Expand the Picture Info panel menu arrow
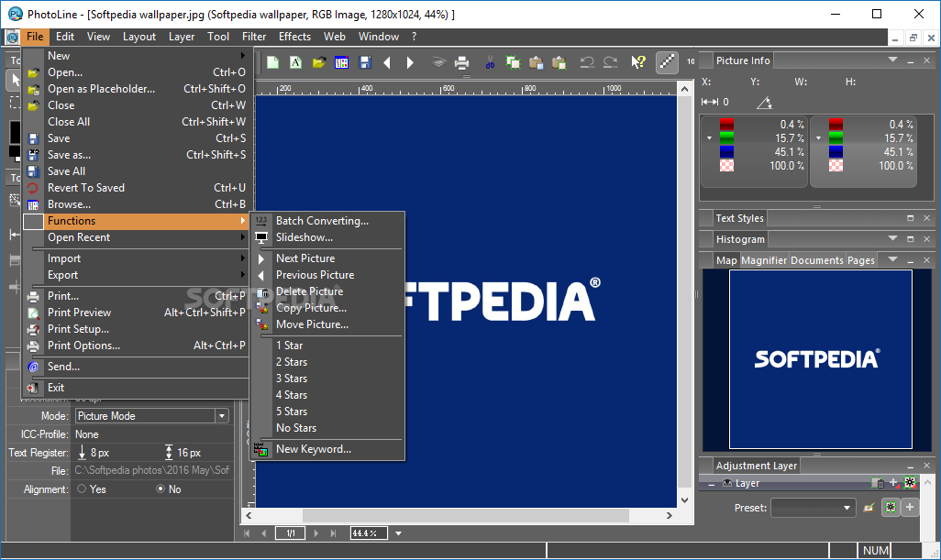The image size is (941, 560). click(893, 60)
